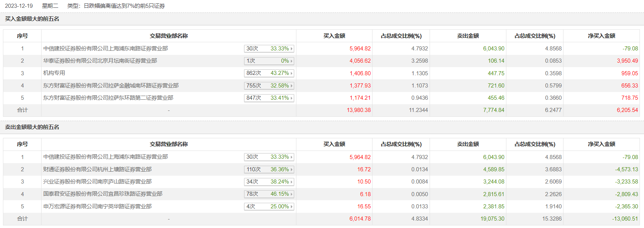Open 中信建投上海浦东南路 link in the 买入金额最大的前五名 table
The height and width of the screenshot is (228, 644).
pos(106,49)
